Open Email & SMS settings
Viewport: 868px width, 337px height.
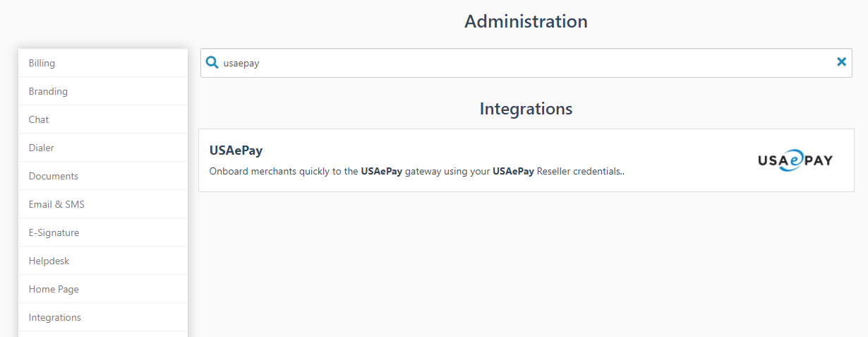point(56,204)
